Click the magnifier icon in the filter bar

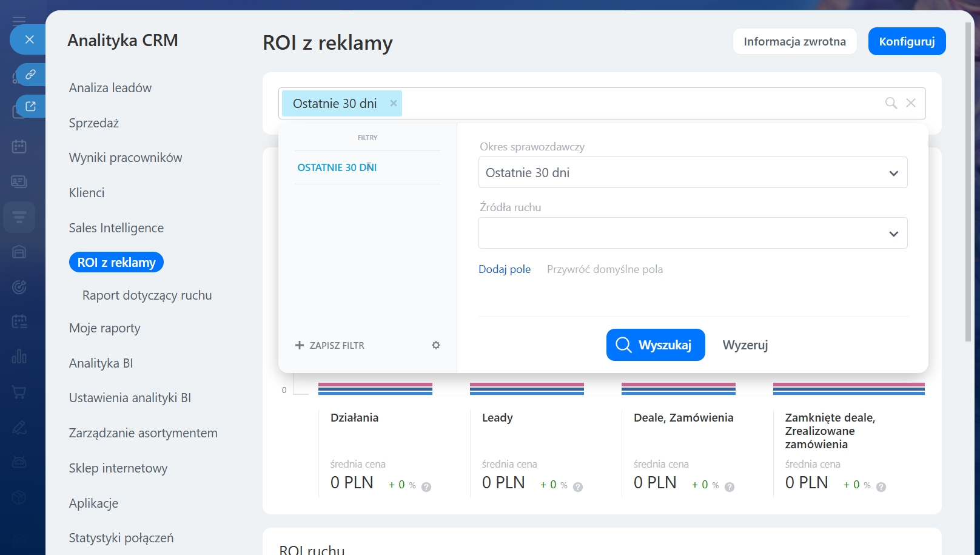[x=890, y=103]
